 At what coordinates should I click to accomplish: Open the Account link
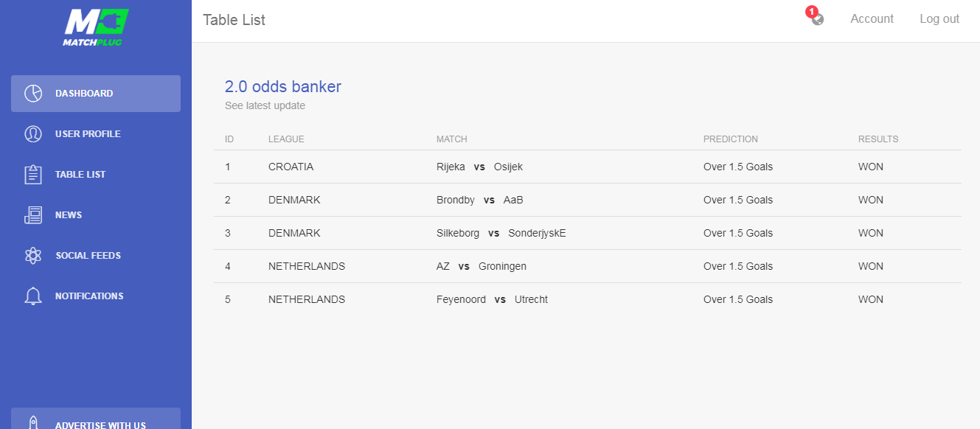[872, 19]
